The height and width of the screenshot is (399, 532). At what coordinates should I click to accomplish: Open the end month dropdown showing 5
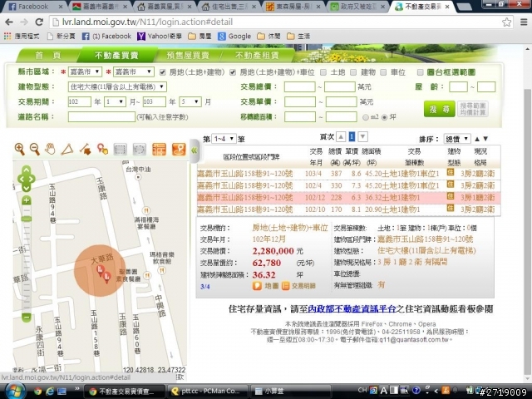(190, 101)
